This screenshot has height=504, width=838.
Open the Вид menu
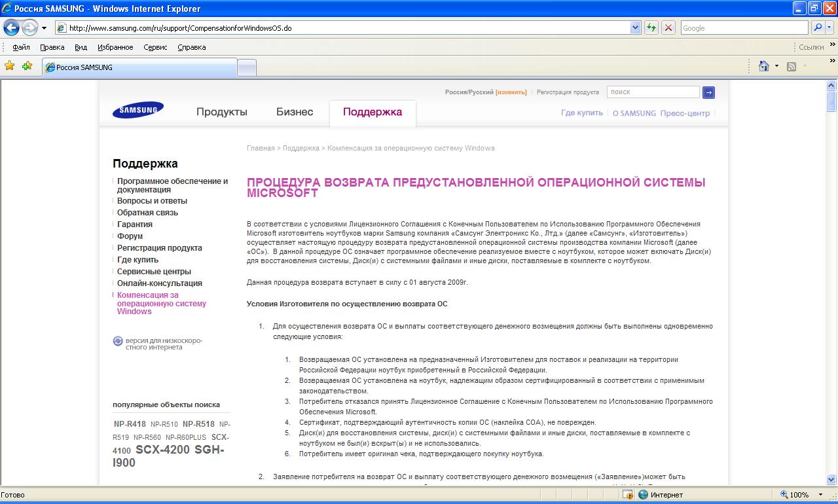(x=81, y=47)
